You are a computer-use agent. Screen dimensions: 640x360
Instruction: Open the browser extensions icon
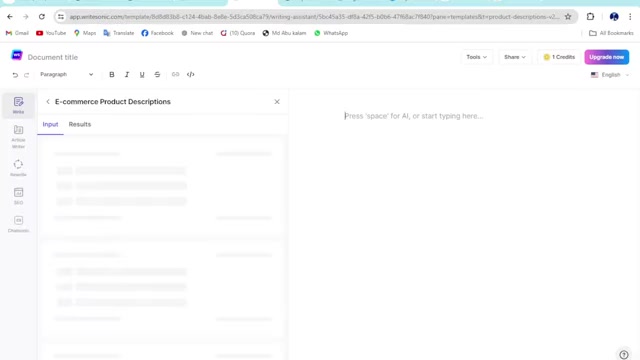pos(590,17)
